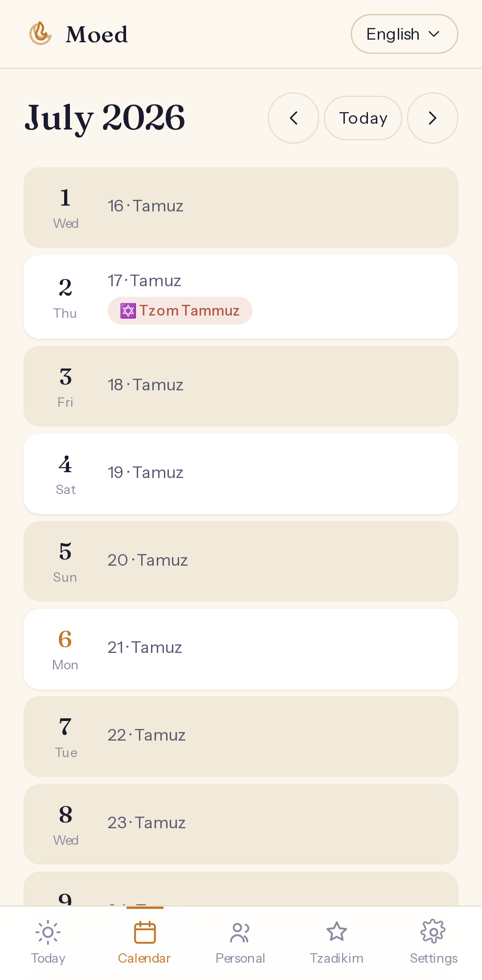Open the Tzom Tammuz holiday badge
Image resolution: width=482 pixels, height=980 pixels.
180,311
